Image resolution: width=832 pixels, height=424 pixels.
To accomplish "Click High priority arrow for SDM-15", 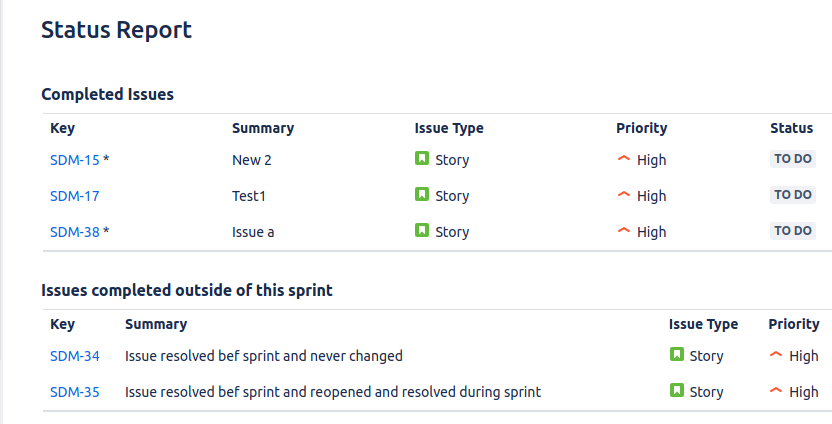I will click(x=624, y=158).
